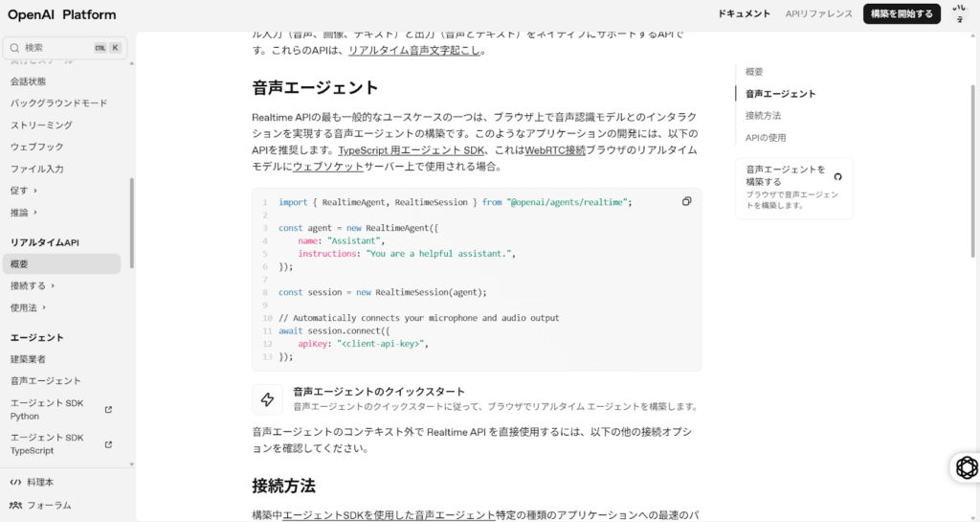
Task: Click the リアルタイムAPI section heading
Action: pyautogui.click(x=45, y=242)
